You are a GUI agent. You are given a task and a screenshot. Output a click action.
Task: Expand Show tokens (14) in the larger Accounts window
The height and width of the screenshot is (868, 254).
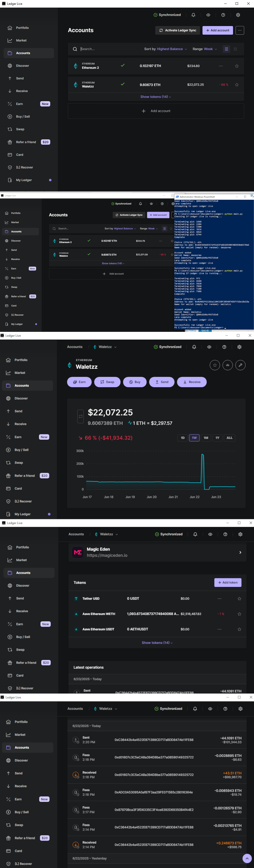click(156, 97)
